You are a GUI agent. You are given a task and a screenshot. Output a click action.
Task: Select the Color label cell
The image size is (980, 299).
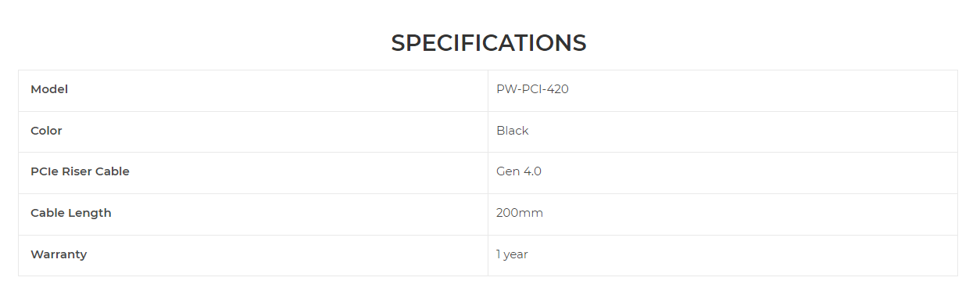pos(253,131)
